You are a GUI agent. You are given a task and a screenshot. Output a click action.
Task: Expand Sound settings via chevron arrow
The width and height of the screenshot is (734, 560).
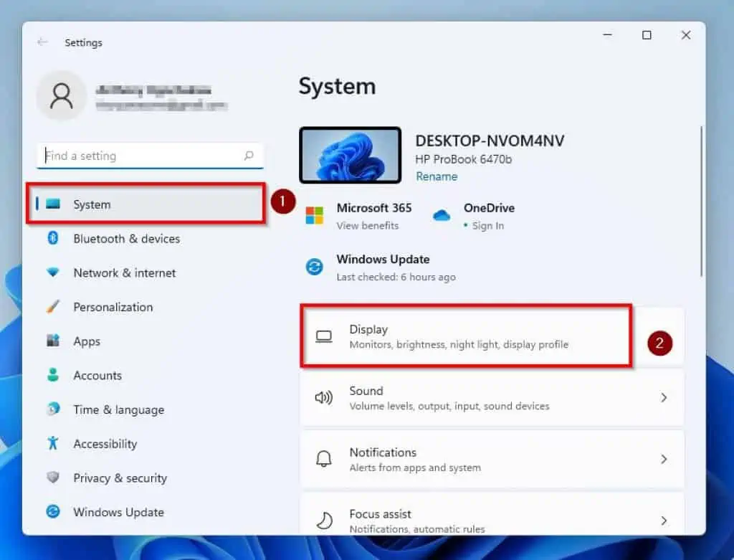(664, 397)
